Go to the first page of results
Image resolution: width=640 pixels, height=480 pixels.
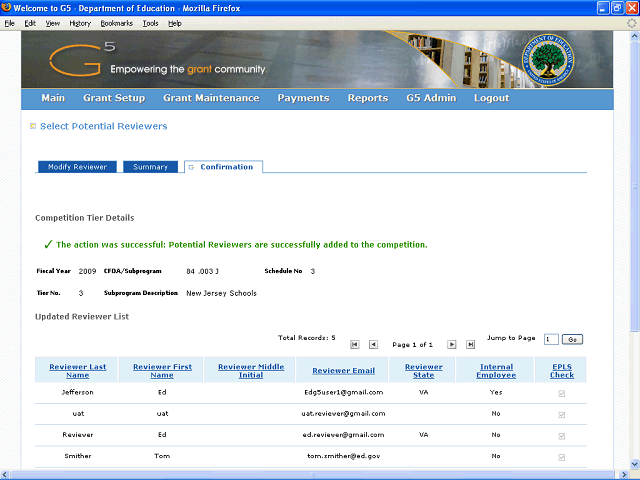point(355,344)
